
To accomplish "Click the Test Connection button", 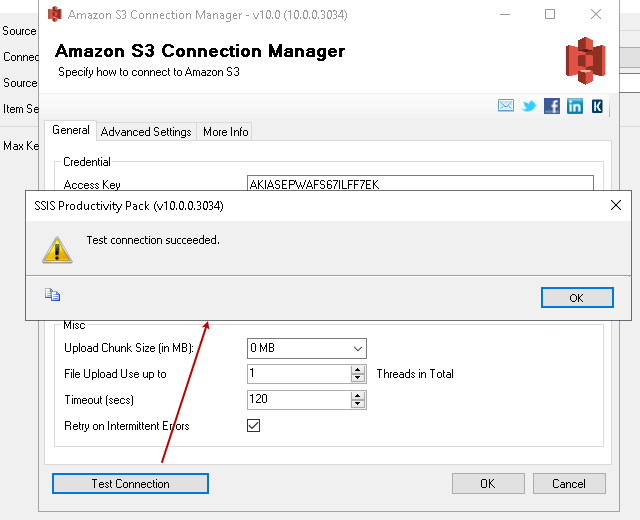I will coord(130,484).
